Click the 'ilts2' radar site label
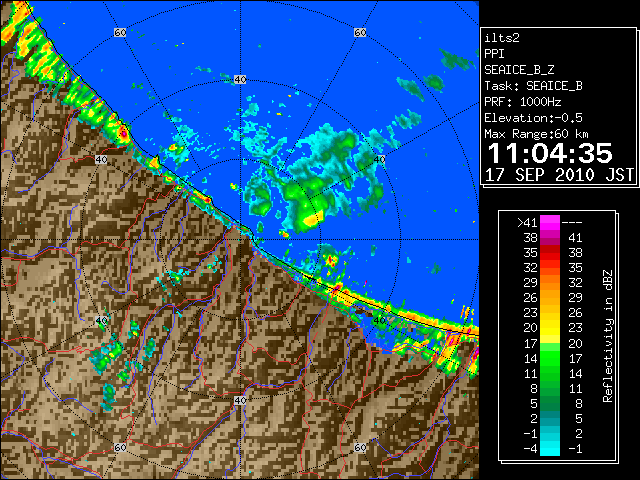640x480 pixels. pos(502,38)
